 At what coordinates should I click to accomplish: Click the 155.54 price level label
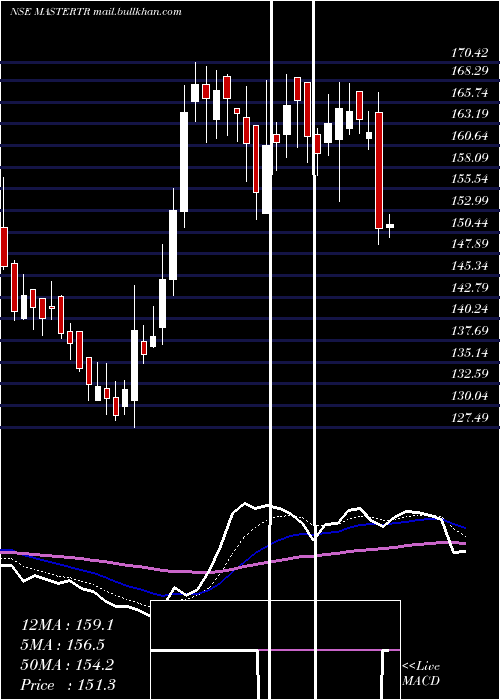470,179
